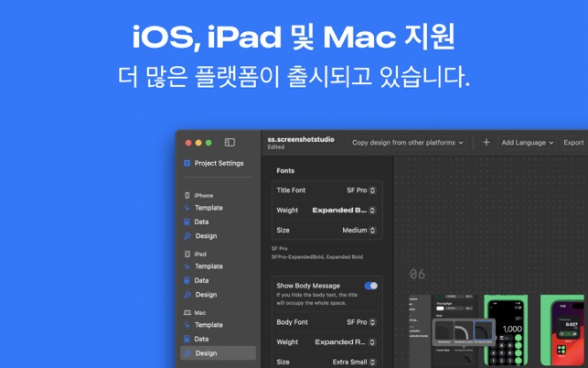588x368 pixels.
Task: Open the body Size Extra Small selector
Action: click(x=354, y=362)
